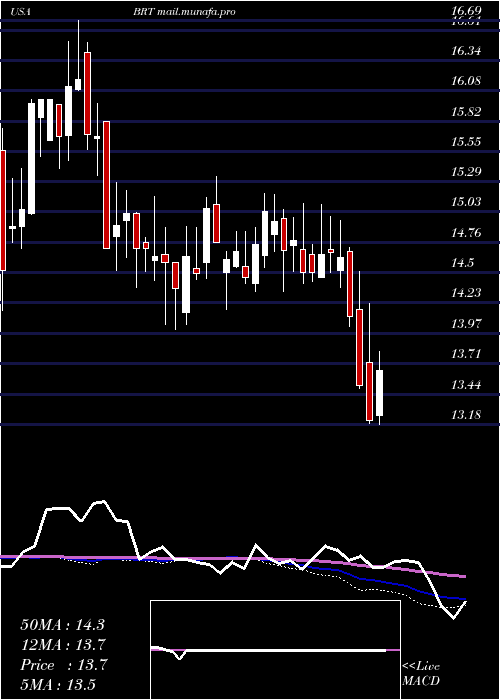Click the '12MA : 13.7' readout
The image size is (500, 700).
click(63, 645)
